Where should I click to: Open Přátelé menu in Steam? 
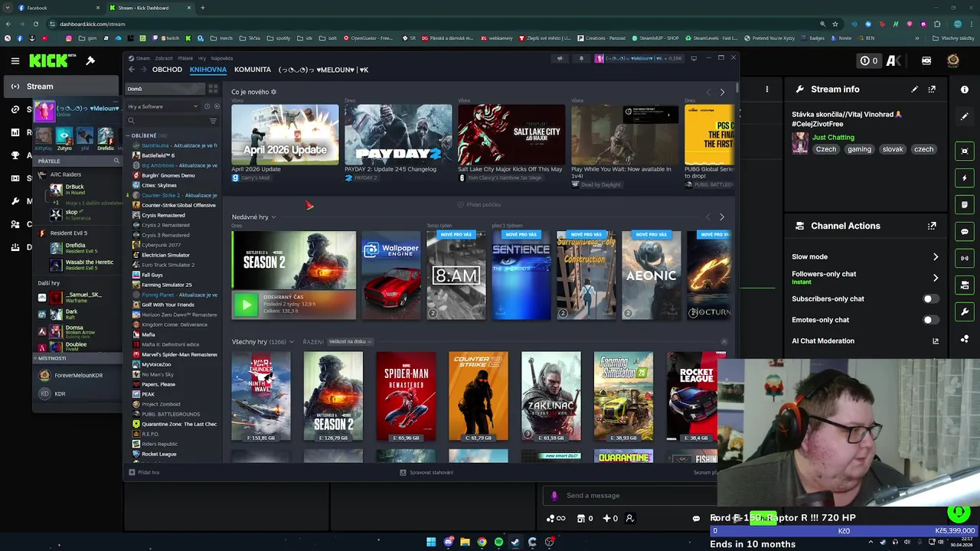(185, 58)
